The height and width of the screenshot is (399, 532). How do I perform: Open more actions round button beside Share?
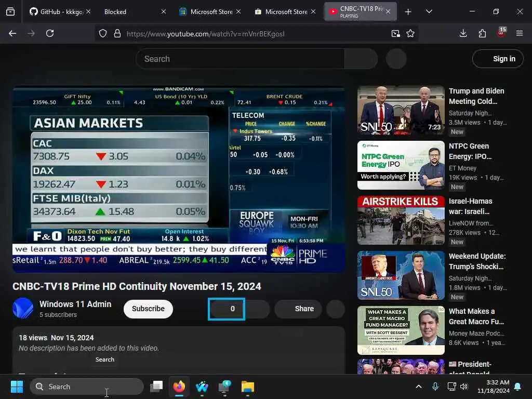(x=336, y=309)
